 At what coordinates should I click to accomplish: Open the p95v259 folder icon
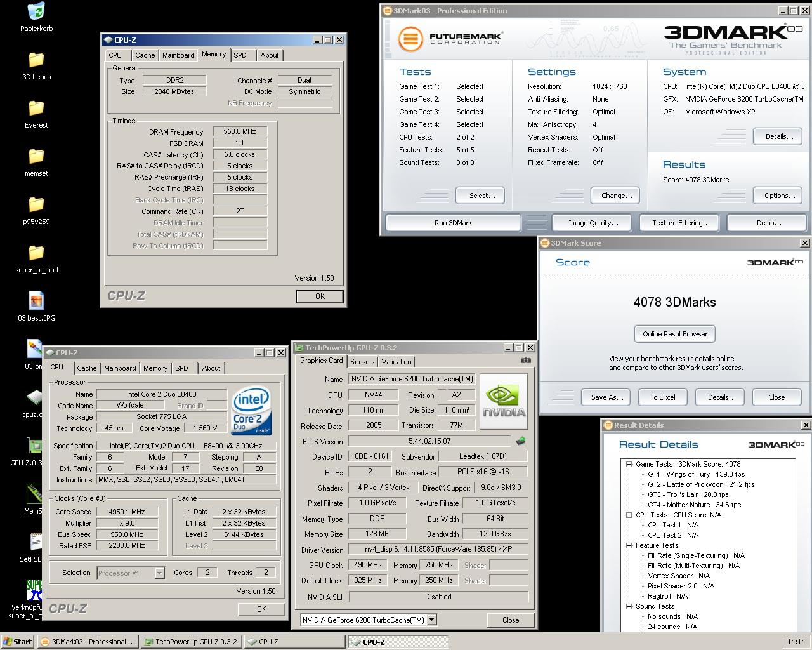[x=36, y=204]
